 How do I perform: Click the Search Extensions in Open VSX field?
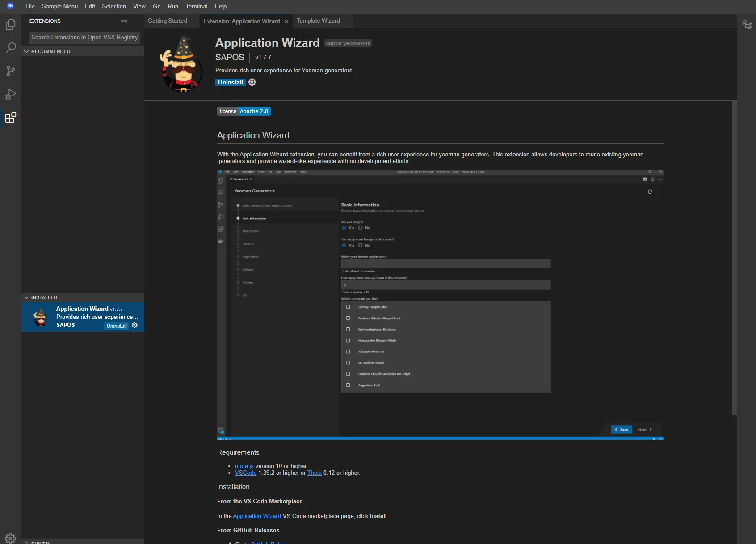84,38
